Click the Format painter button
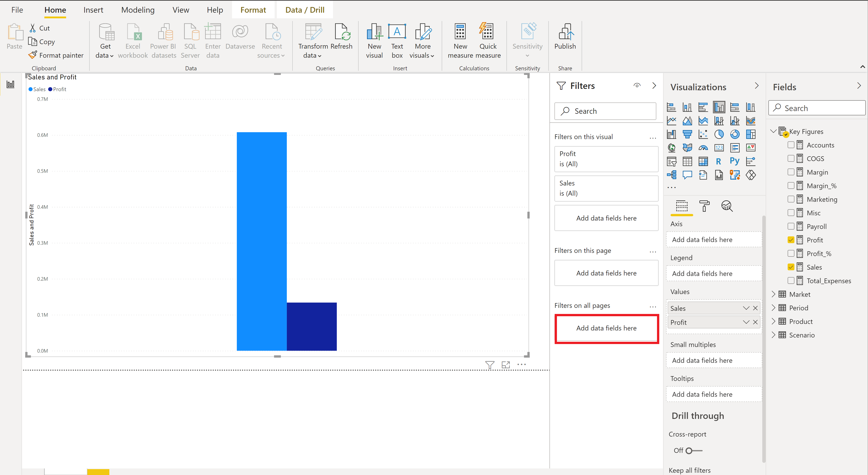The height and width of the screenshot is (475, 868). click(56, 55)
